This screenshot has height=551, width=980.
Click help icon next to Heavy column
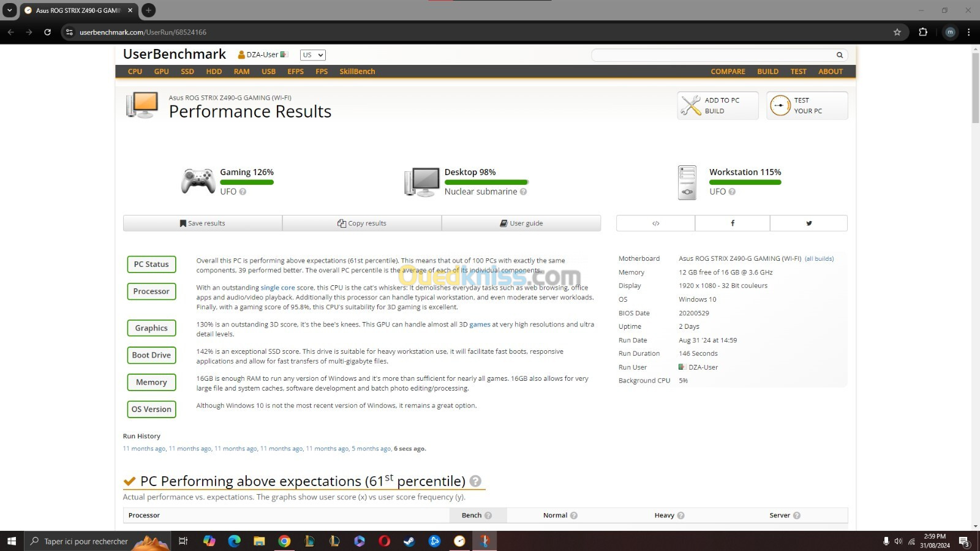click(x=681, y=515)
